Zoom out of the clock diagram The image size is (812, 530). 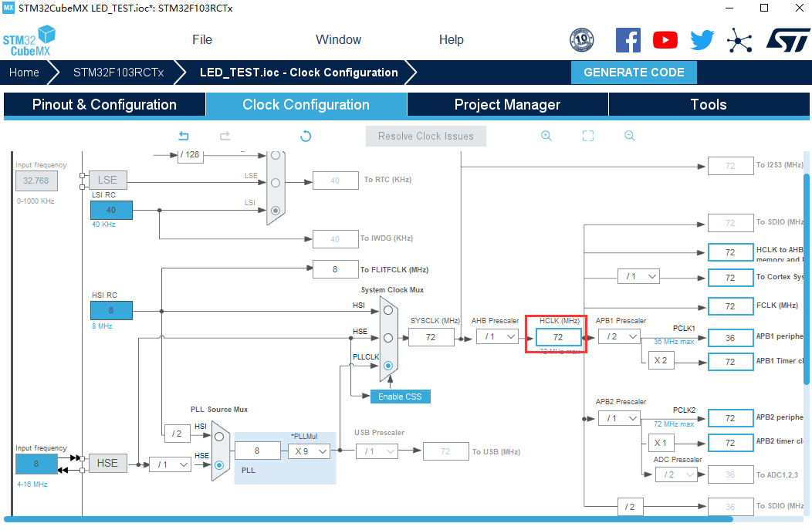tap(630, 136)
